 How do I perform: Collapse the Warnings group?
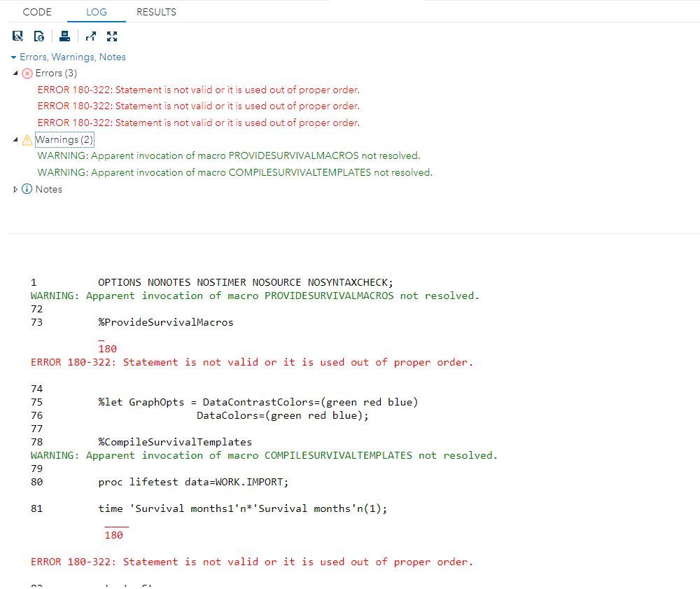(15, 139)
